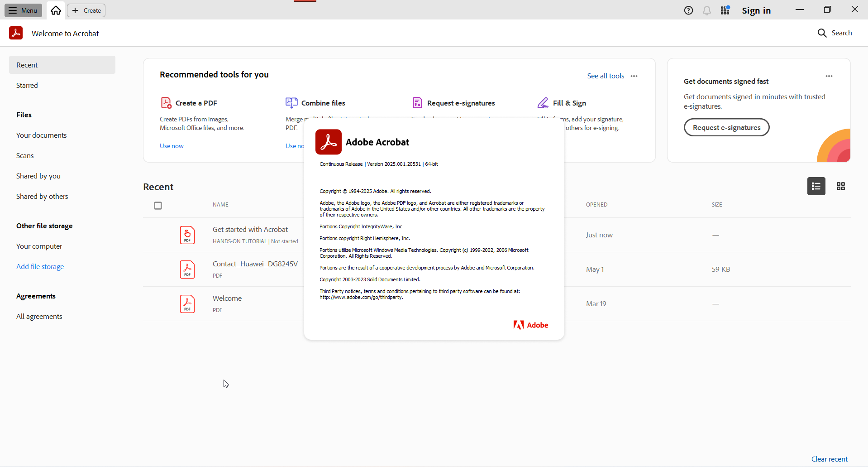868x467 pixels.
Task: Switch to the list view icon
Action: coord(816,186)
